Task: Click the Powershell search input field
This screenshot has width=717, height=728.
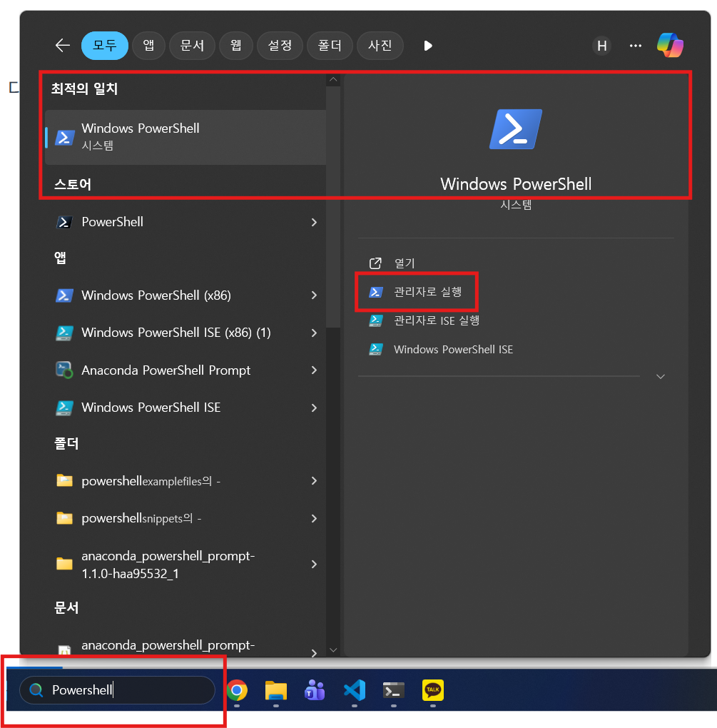Action: click(118, 690)
